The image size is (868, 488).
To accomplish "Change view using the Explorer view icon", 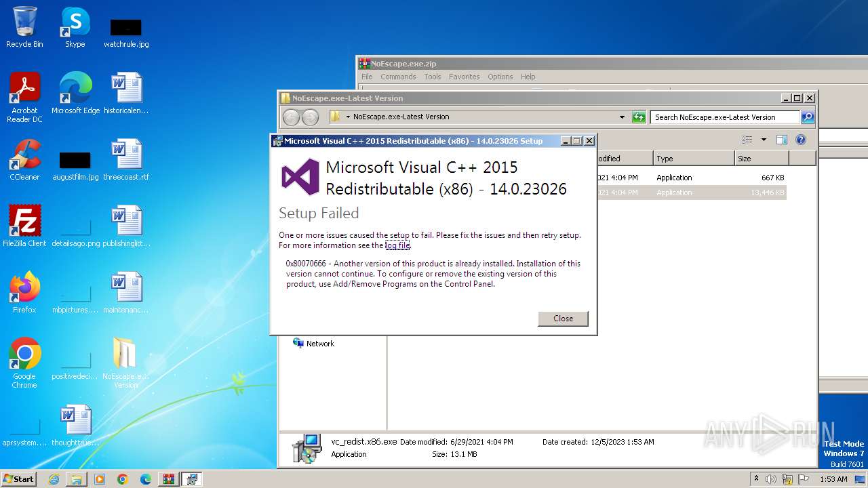I will click(747, 140).
